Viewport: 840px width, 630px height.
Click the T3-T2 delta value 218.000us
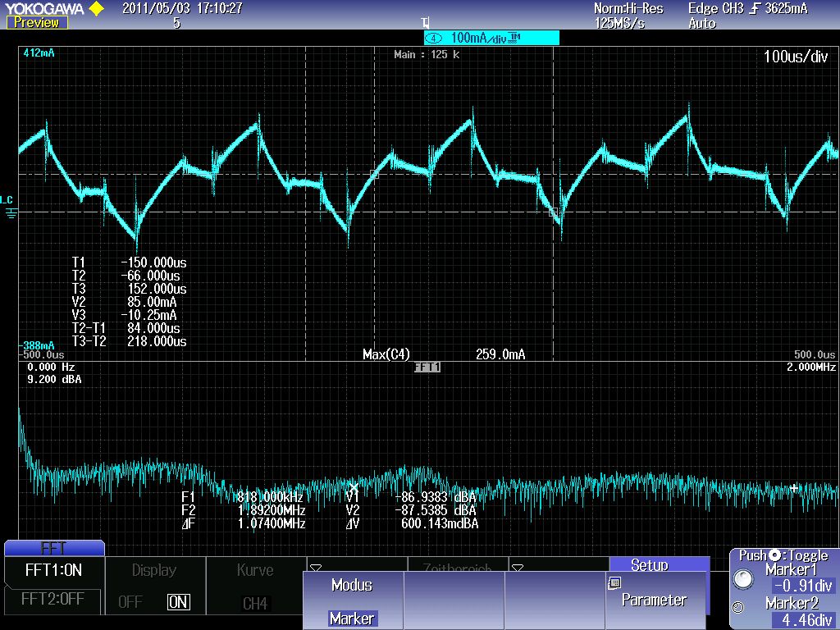point(157,341)
